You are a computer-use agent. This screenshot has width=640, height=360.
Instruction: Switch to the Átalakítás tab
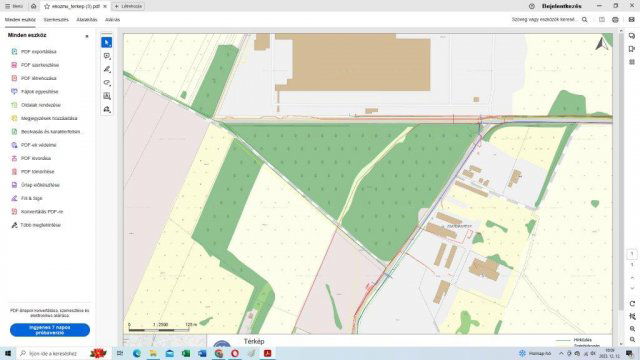[87, 20]
